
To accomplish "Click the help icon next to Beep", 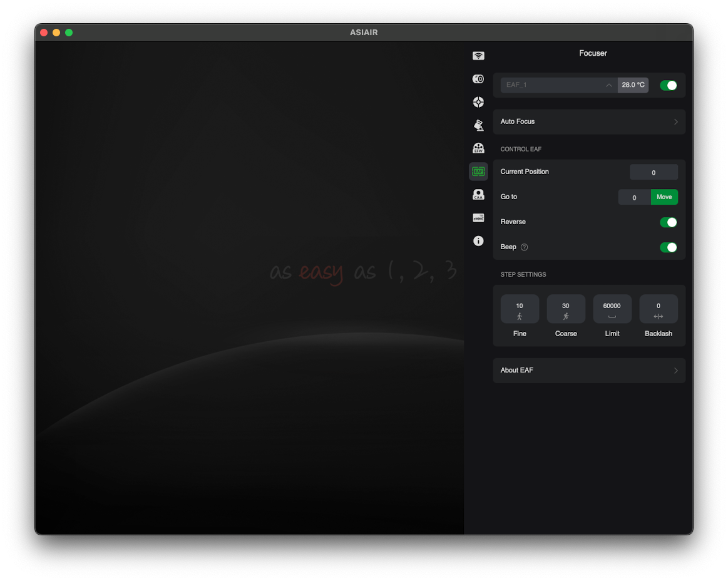I will [524, 247].
